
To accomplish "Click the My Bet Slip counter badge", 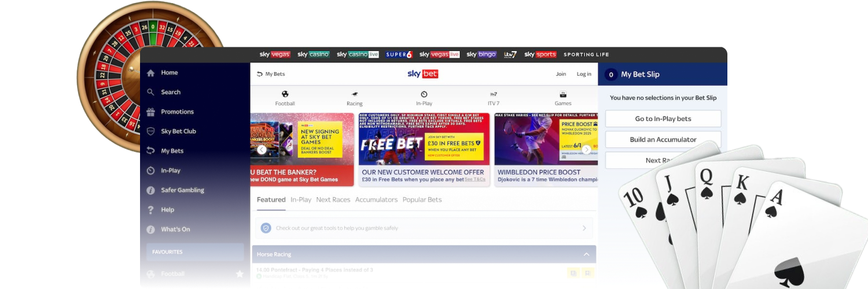I will pos(610,75).
